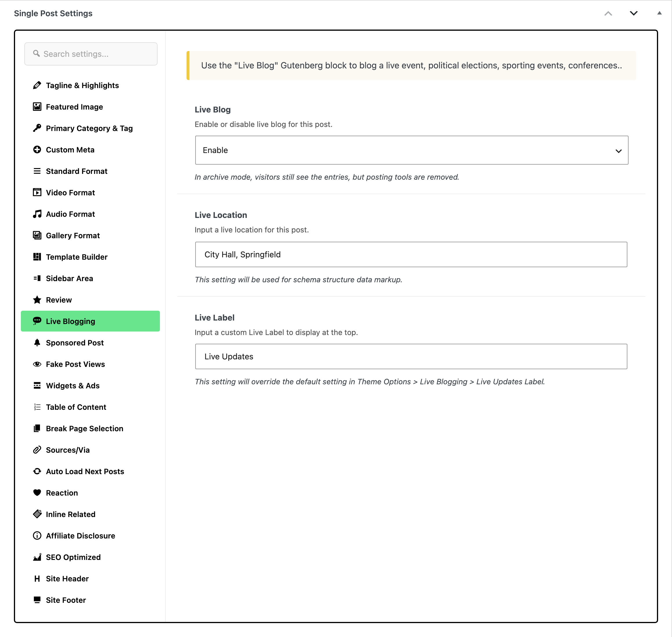Click the clapperboard icon for Video Format
Image resolution: width=672 pixels, height=637 pixels.
tap(37, 192)
